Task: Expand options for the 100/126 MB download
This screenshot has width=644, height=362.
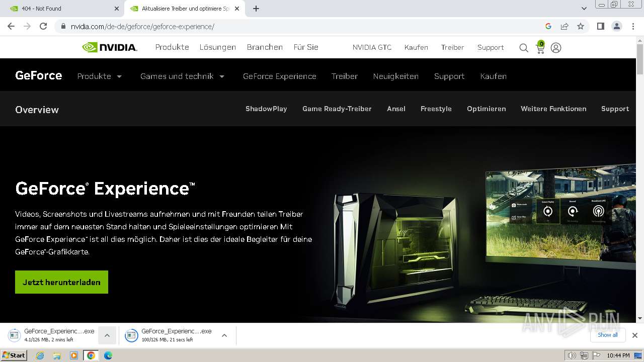Action: [x=224, y=335]
